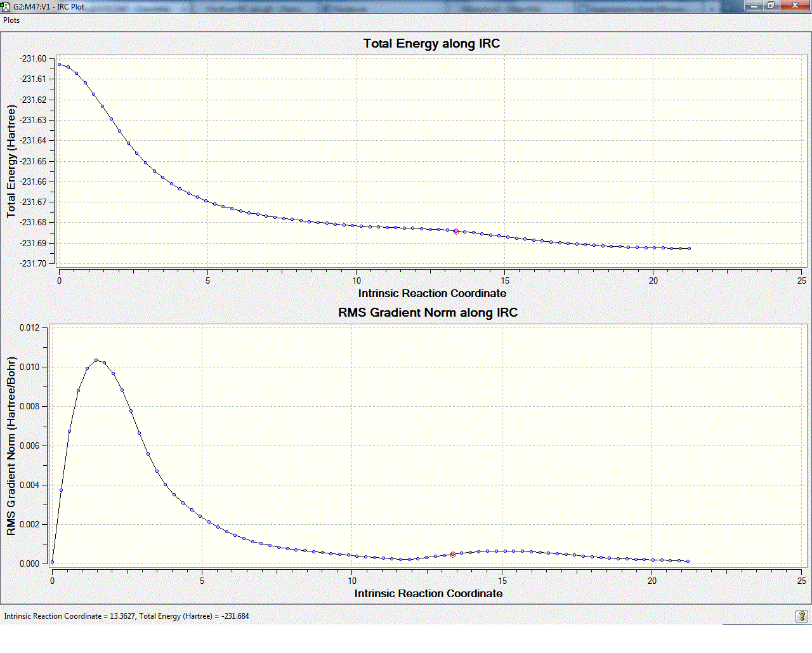Viewport: 812px width, 653px height.
Task: Click x-axis tick 15 on the gradient plot
Action: [502, 581]
